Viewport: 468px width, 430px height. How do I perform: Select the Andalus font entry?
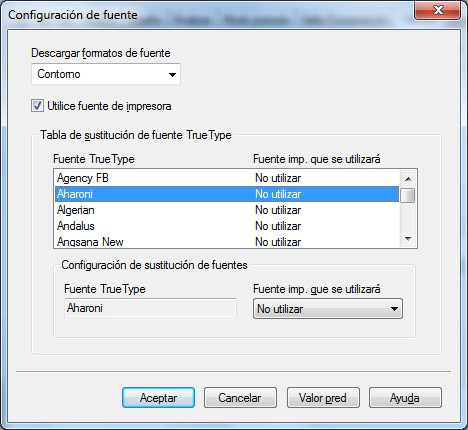(227, 226)
